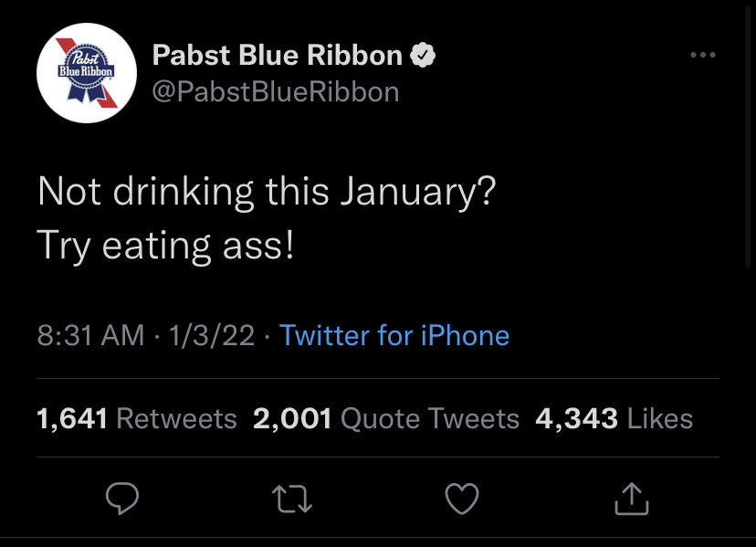Open the Pabst Blue Ribbon profile picture
Image resolution: width=756 pixels, height=547 pixels.
click(x=87, y=73)
